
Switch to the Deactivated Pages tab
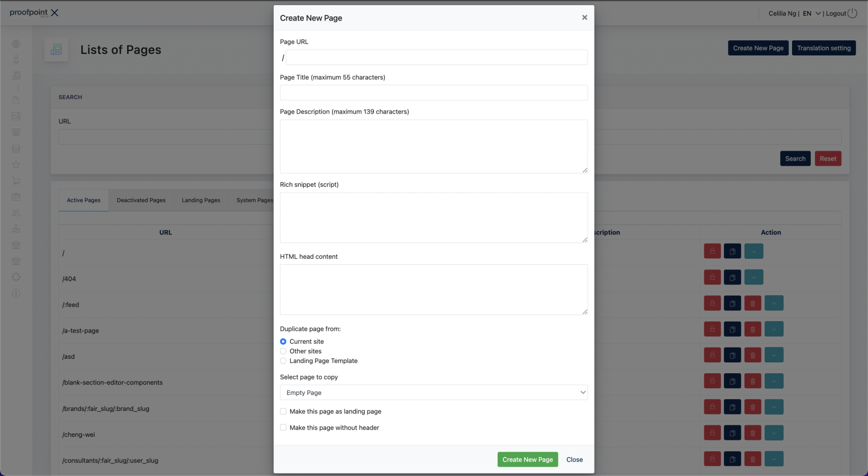(141, 200)
